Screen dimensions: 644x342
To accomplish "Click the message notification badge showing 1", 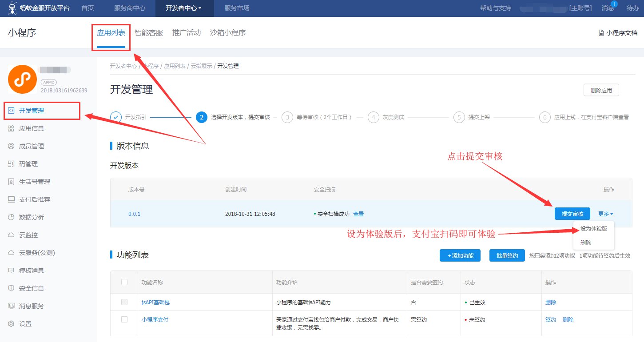I will coord(614,4).
